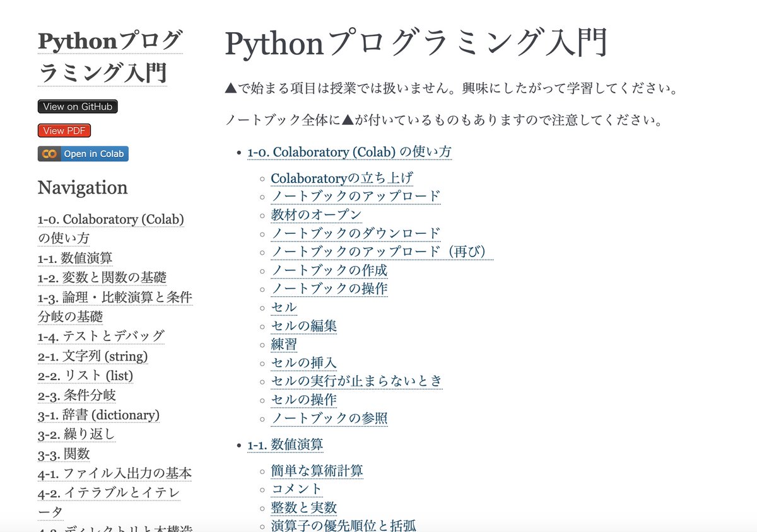Open the 教材のオープン link

pyautogui.click(x=316, y=215)
